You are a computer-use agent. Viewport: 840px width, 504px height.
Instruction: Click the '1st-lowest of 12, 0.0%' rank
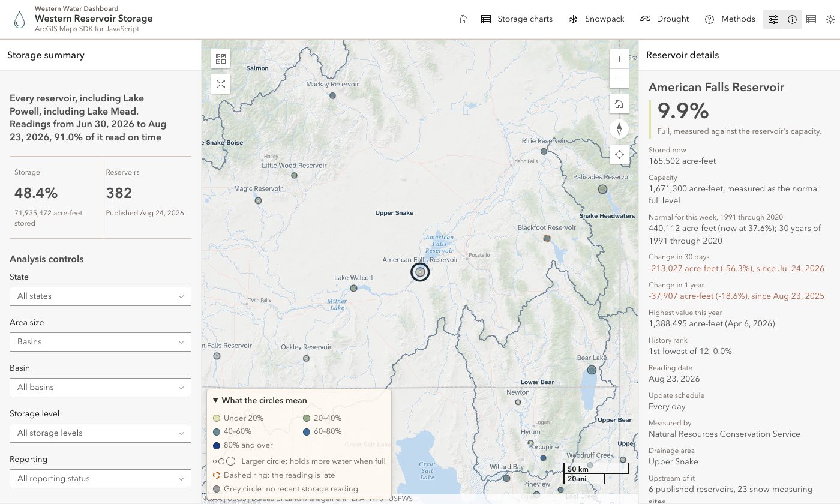tap(690, 351)
